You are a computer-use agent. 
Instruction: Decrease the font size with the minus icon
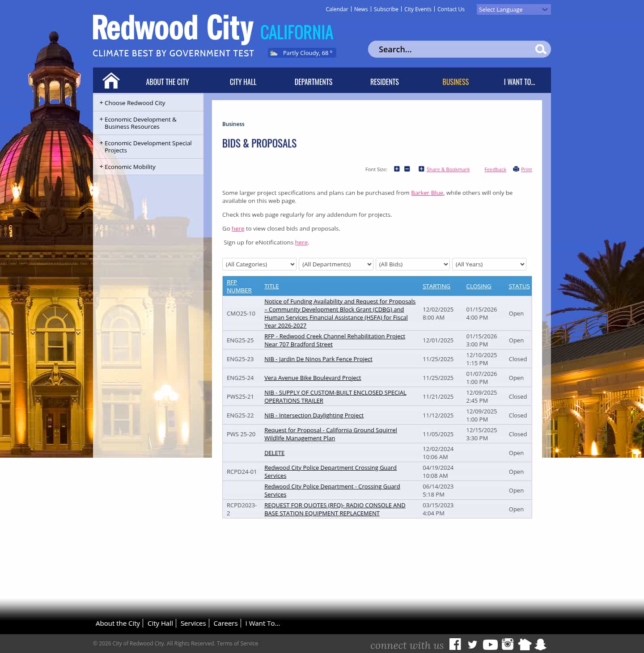(x=407, y=169)
